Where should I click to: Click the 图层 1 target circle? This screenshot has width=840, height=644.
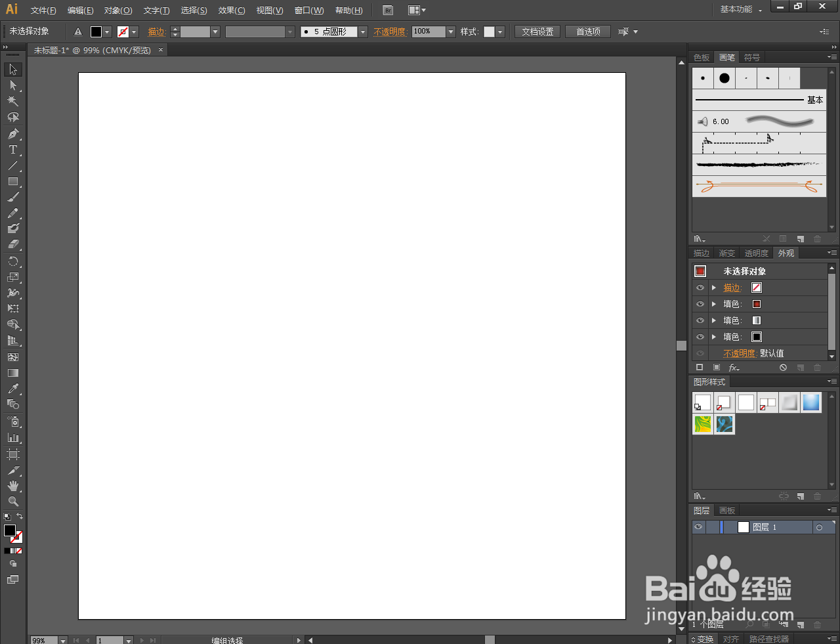pos(819,527)
